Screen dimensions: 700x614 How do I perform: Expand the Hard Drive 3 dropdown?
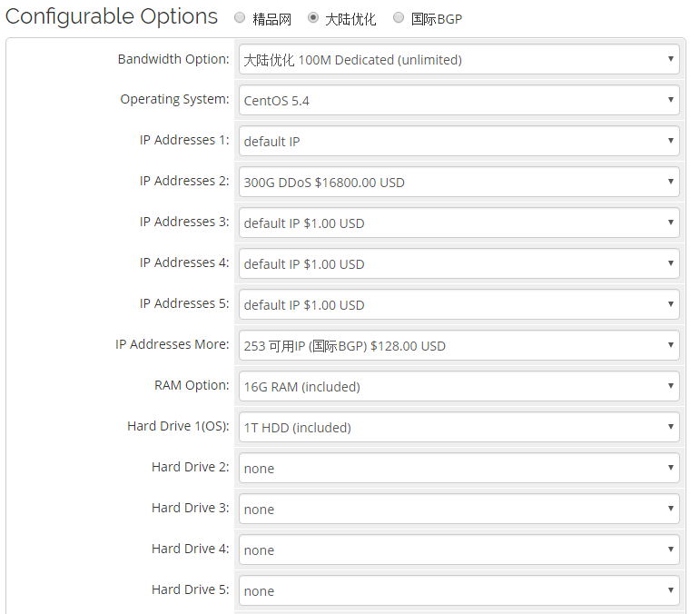[x=458, y=510]
